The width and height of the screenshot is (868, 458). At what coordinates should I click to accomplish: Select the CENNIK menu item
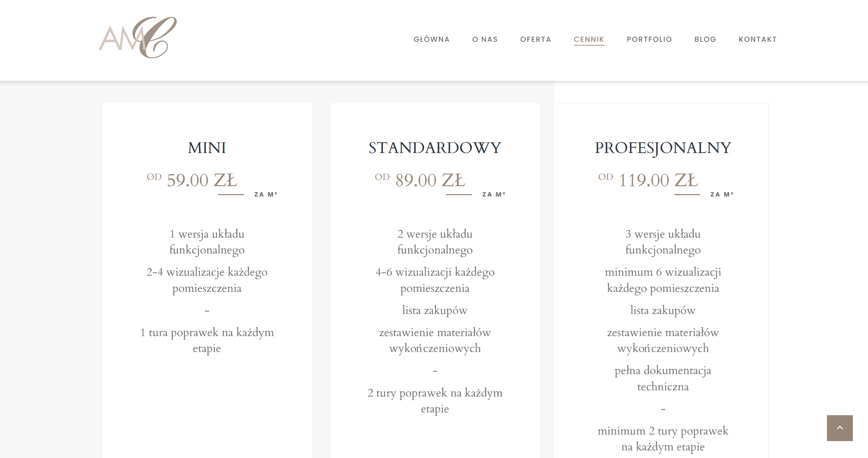pyautogui.click(x=589, y=39)
